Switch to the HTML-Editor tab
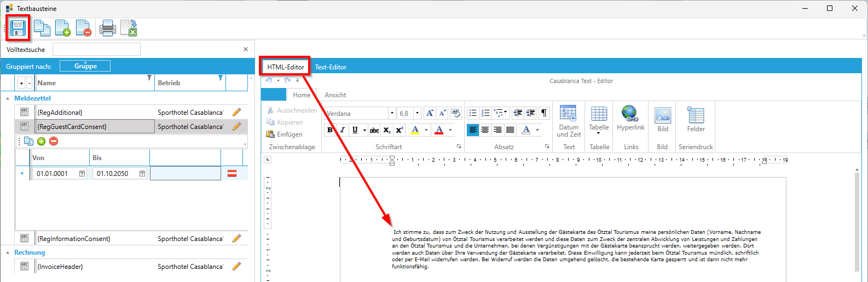This screenshot has width=868, height=282. [286, 67]
